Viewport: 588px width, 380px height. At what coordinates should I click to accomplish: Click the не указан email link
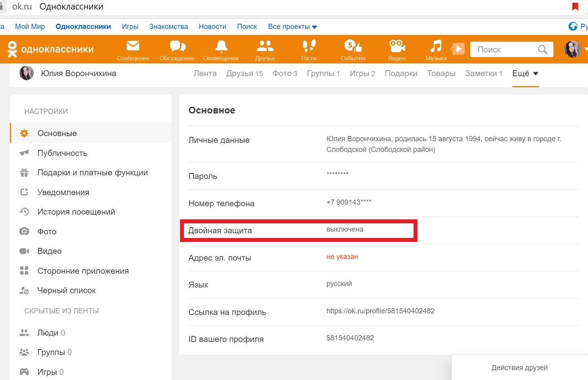(342, 257)
